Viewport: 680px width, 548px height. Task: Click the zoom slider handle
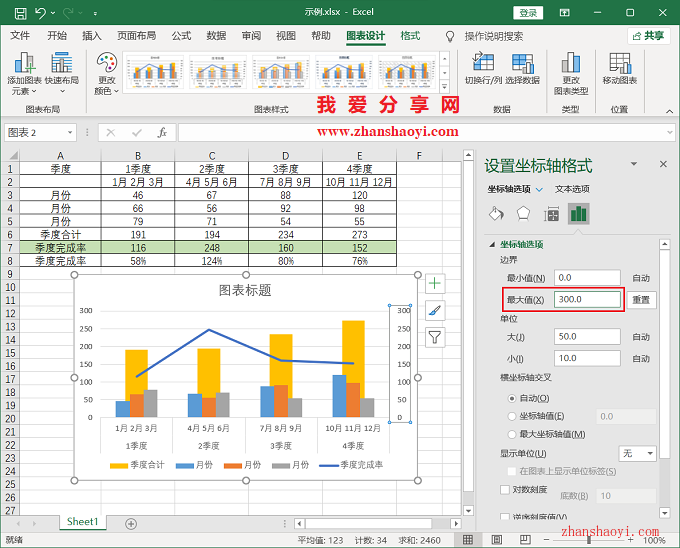point(588,540)
